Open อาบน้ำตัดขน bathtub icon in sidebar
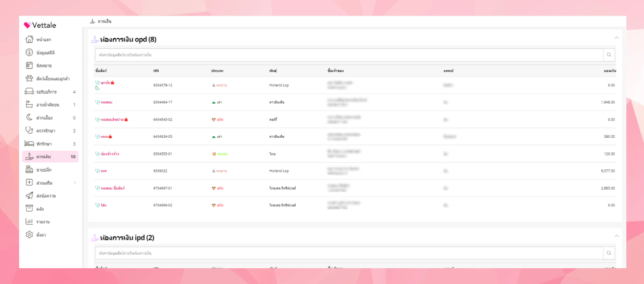Image resolution: width=644 pixels, height=284 pixels. point(29,105)
